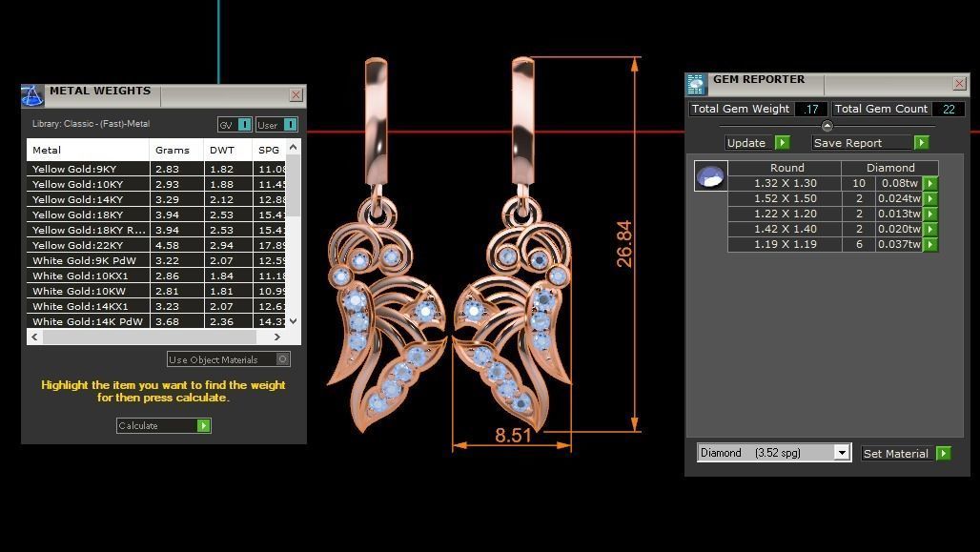The height and width of the screenshot is (552, 980).
Task: Select the White Gold:14KX1 row
Action: pos(156,306)
